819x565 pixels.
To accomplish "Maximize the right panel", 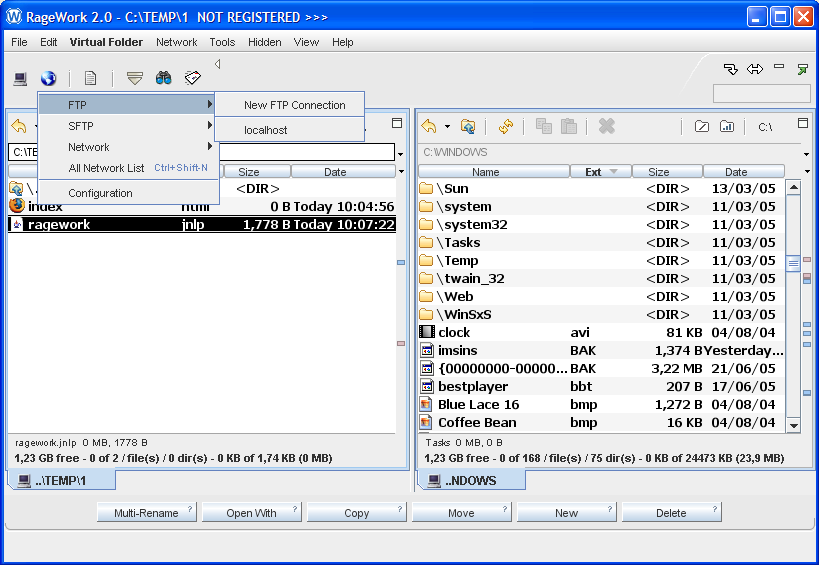I will [803, 123].
